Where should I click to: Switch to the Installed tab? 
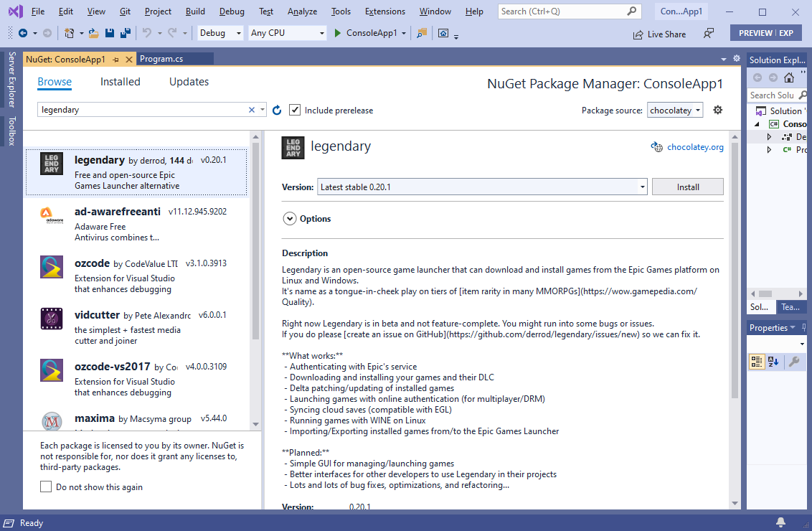120,82
